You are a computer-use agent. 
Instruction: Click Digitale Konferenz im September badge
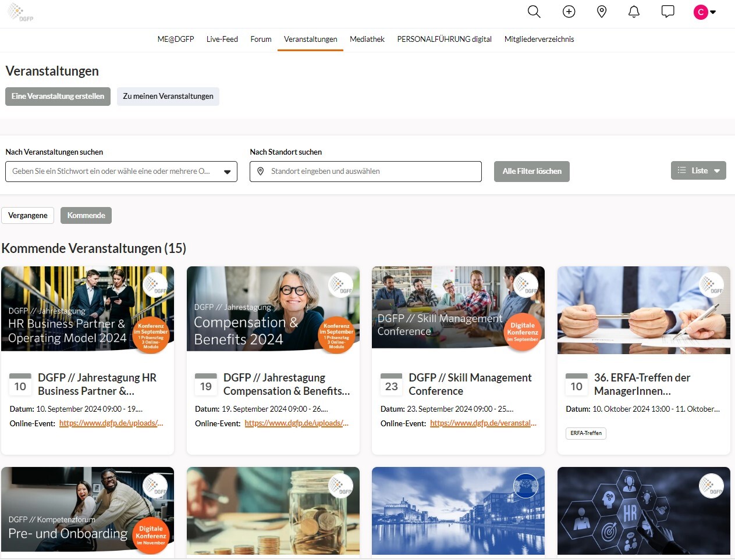523,333
